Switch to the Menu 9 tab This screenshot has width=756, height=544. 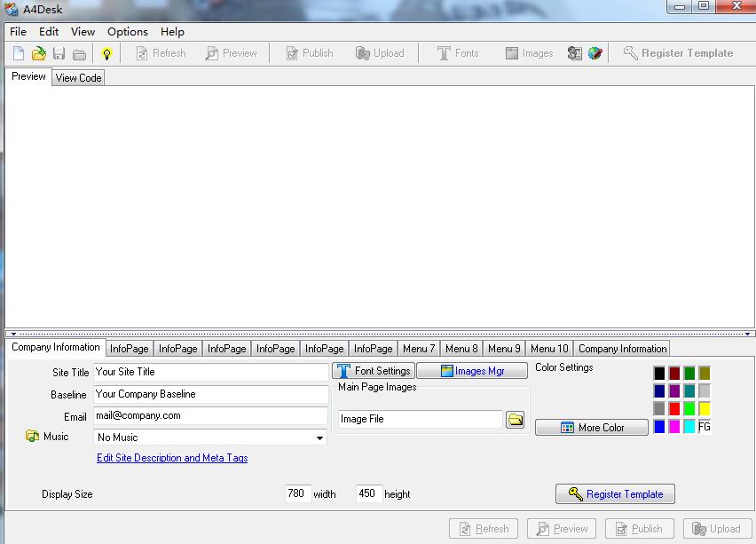tap(504, 349)
